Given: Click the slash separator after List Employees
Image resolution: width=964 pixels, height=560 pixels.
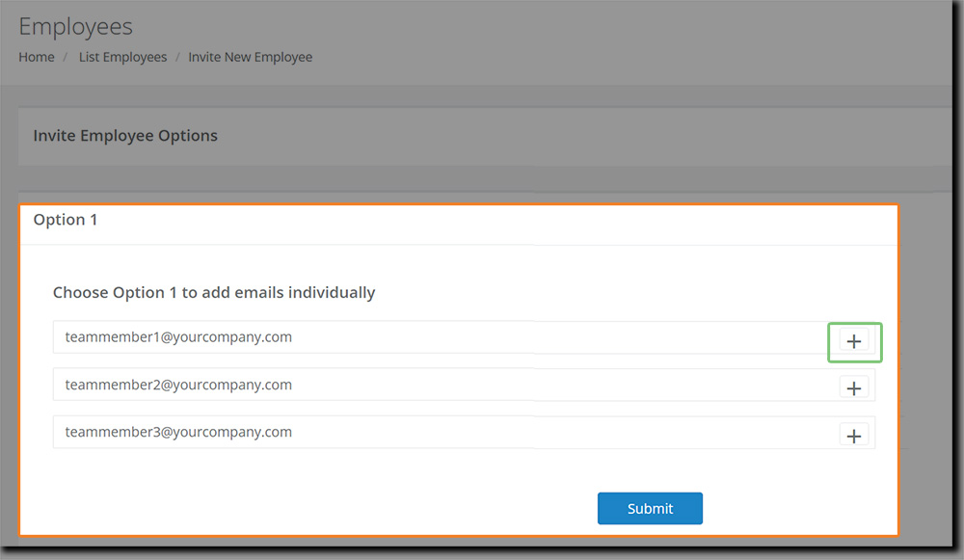Looking at the screenshot, I should pyautogui.click(x=177, y=57).
